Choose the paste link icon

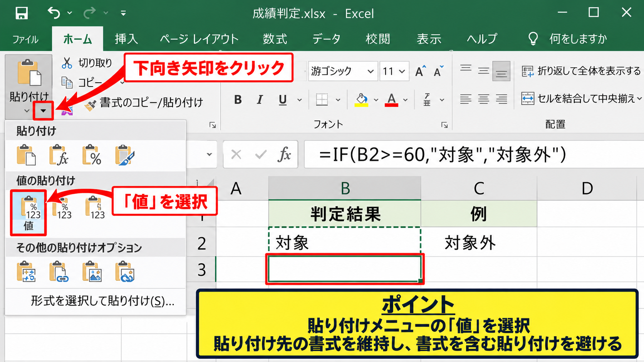tap(59, 272)
